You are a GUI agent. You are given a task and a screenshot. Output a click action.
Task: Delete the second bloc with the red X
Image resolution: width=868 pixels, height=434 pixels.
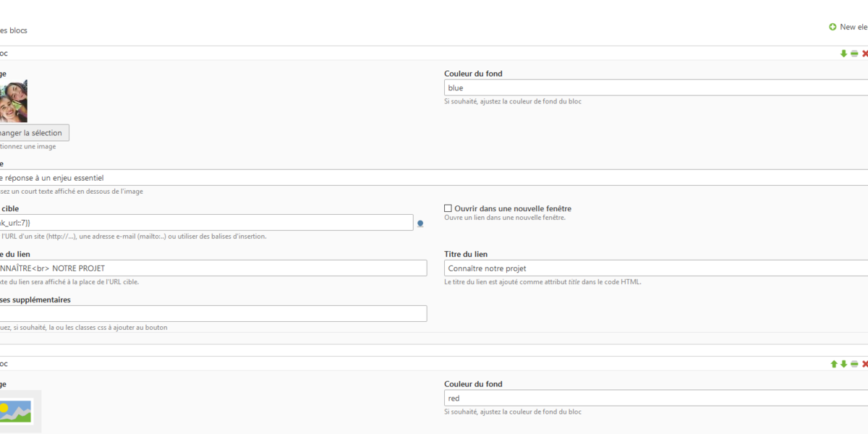point(865,364)
